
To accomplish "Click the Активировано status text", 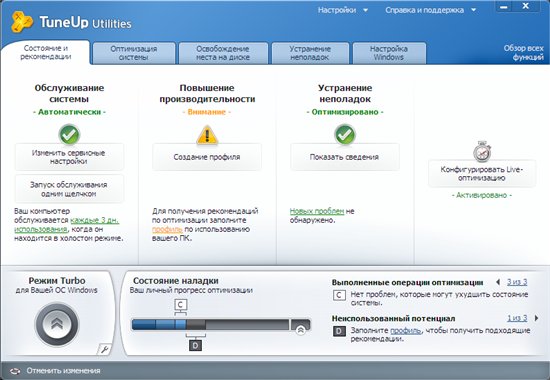I will pos(482,195).
